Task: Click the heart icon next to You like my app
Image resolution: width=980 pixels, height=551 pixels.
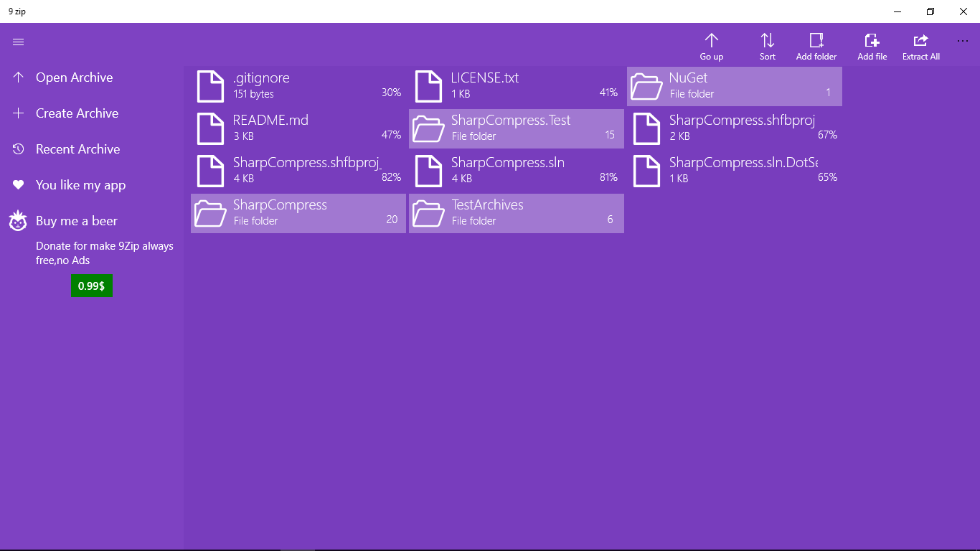Action: 18,184
